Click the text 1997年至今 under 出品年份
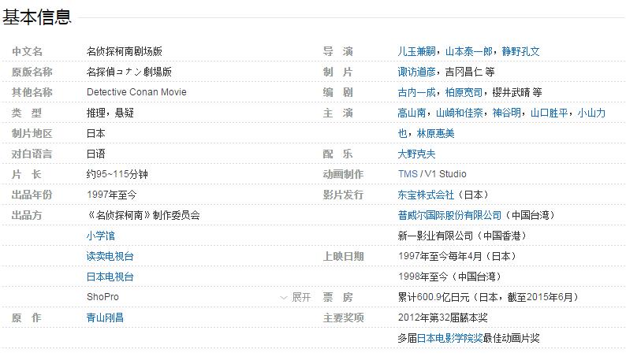Screen dimensions: 626x364 [x=112, y=195]
